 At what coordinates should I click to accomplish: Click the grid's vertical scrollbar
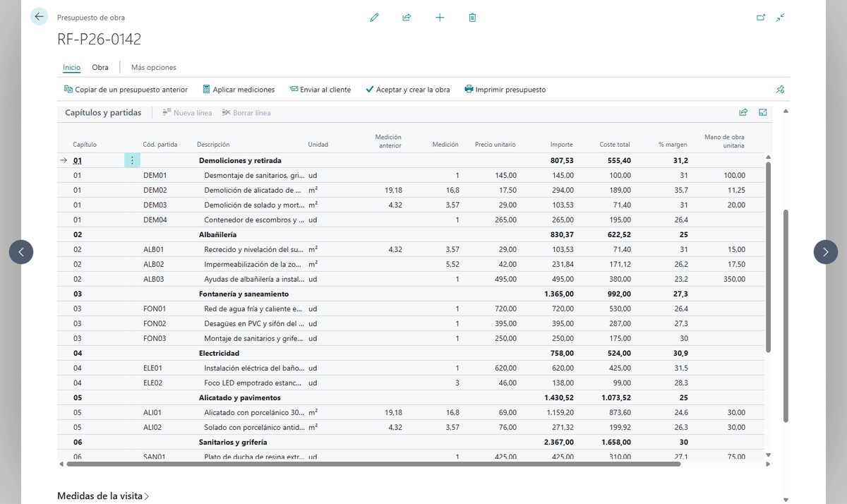click(769, 257)
